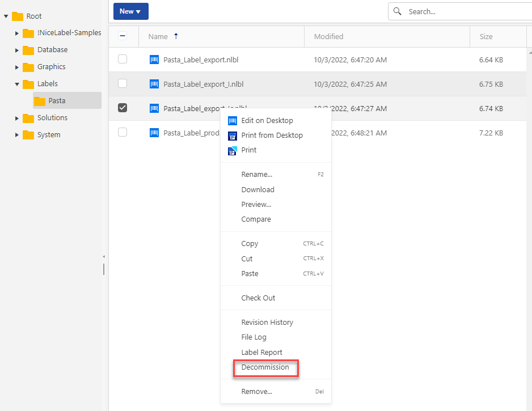This screenshot has width=532, height=411.
Task: Select the Pasta subfolder in tree
Action: click(57, 101)
